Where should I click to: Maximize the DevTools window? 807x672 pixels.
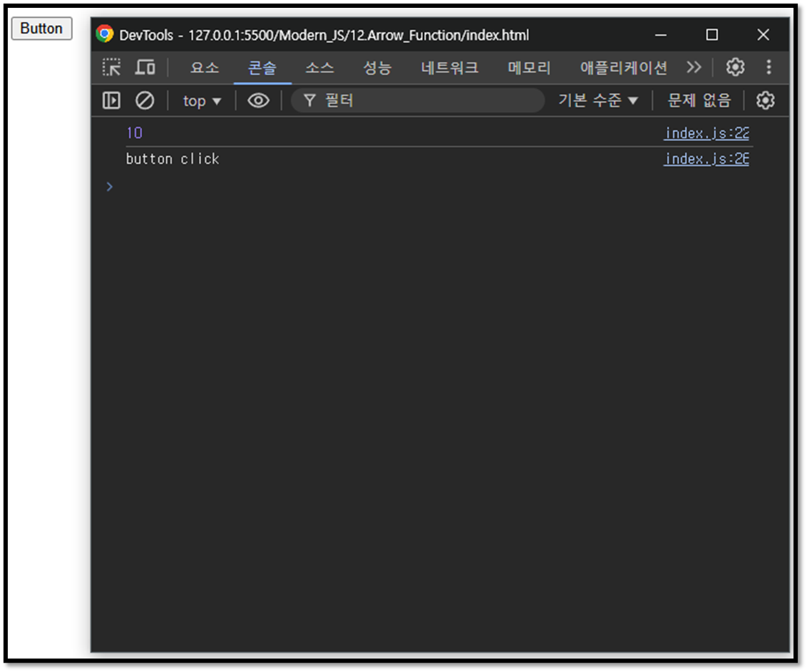click(711, 34)
